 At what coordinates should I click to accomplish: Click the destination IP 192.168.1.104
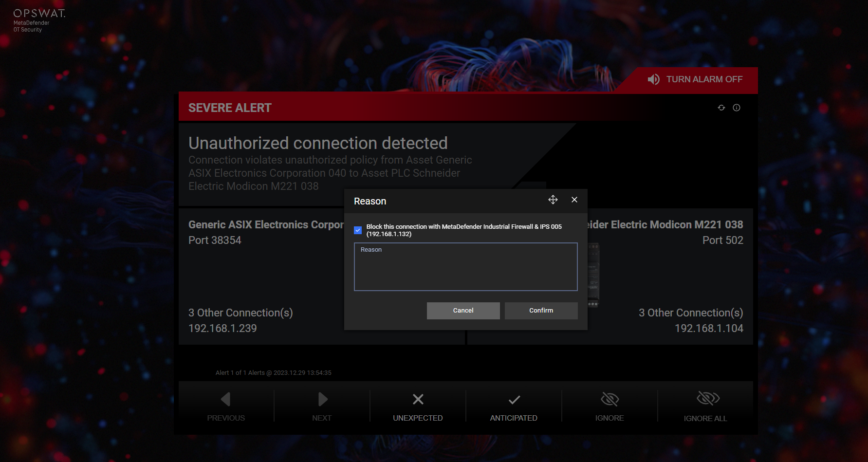coord(709,329)
